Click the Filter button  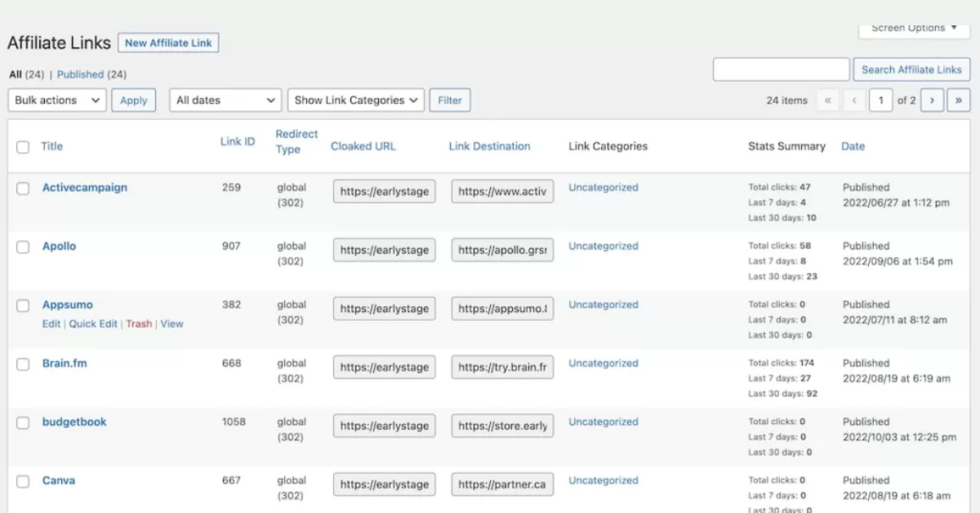(x=450, y=100)
